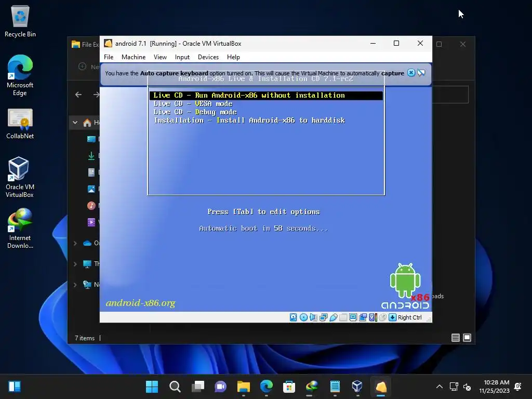This screenshot has height=399, width=532.
Task: Click the This PC monitor icon in sidebar
Action: [87, 263]
